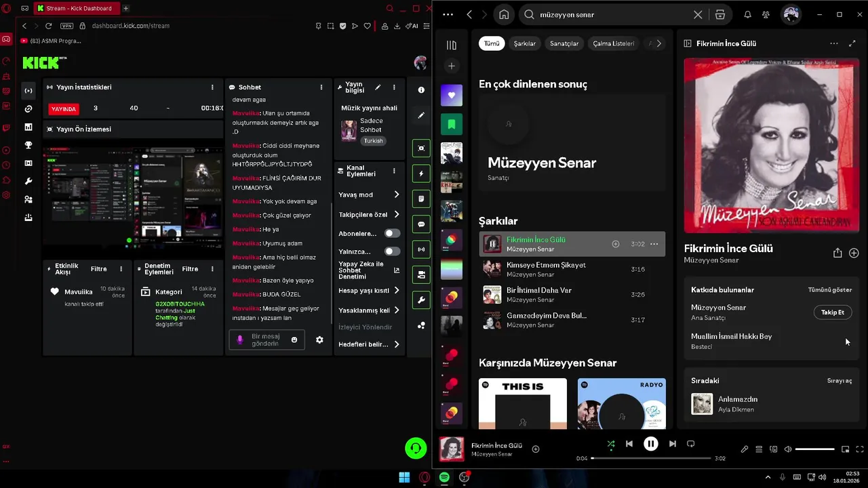Click the Spotify song progress bar
The image size is (868, 488).
click(650, 458)
